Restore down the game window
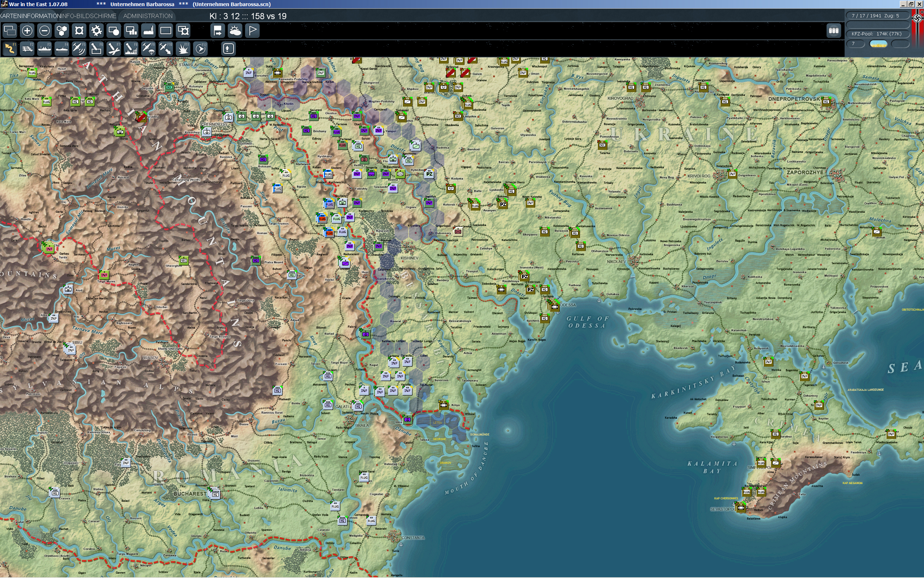 (x=911, y=4)
